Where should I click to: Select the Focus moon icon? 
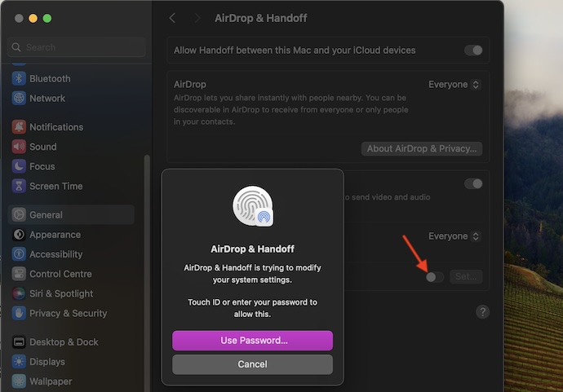point(19,166)
